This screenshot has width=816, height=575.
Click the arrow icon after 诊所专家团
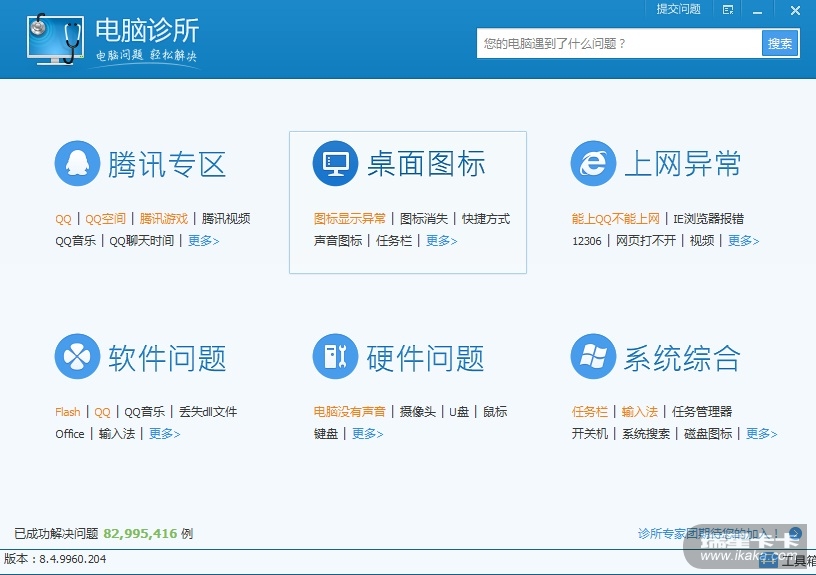[795, 534]
